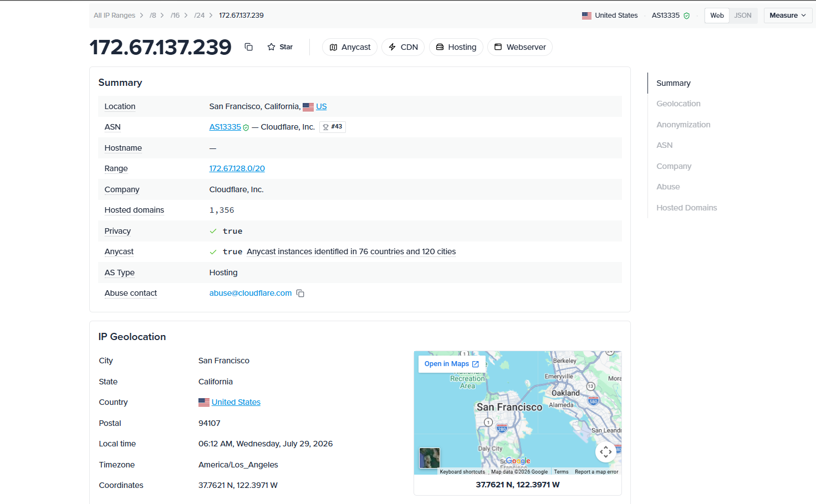Jump to Company section in sidebar
The height and width of the screenshot is (504, 816).
click(674, 166)
